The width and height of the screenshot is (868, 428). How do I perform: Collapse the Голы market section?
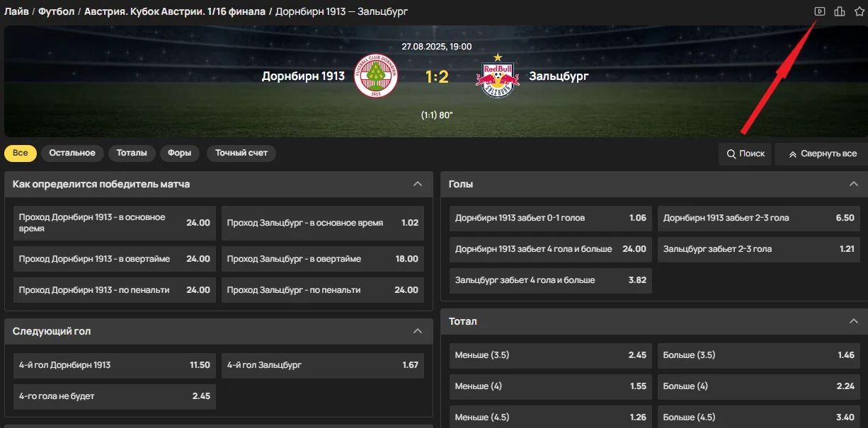854,184
